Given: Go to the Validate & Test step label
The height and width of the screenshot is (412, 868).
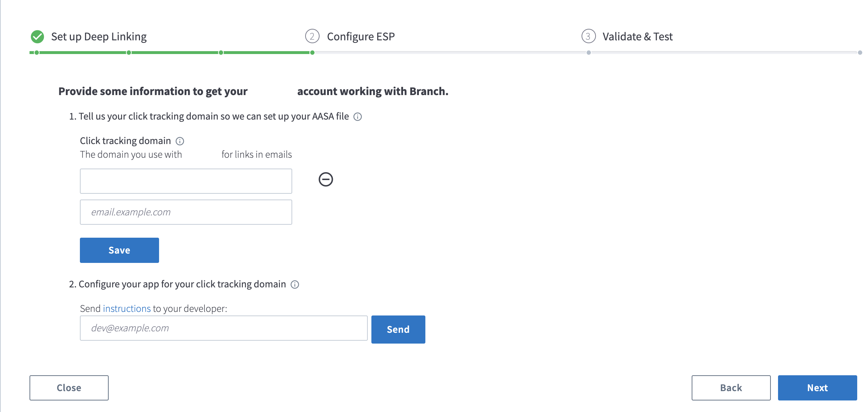Looking at the screenshot, I should [637, 36].
